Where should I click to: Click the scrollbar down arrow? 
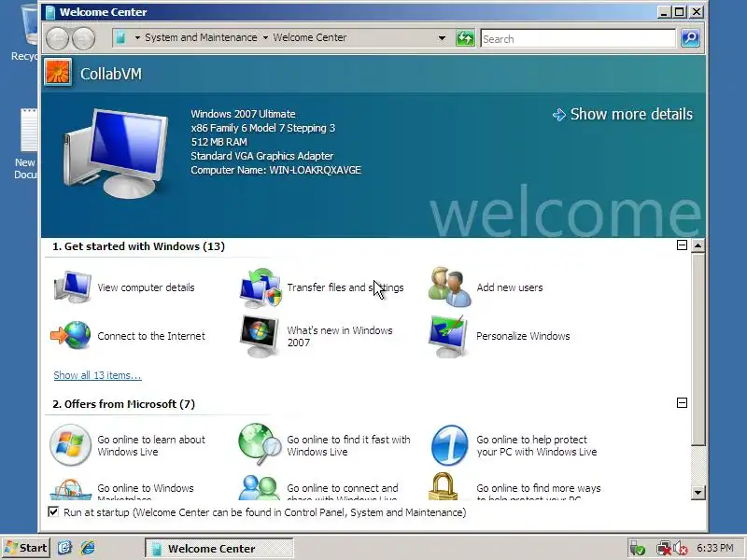point(698,493)
